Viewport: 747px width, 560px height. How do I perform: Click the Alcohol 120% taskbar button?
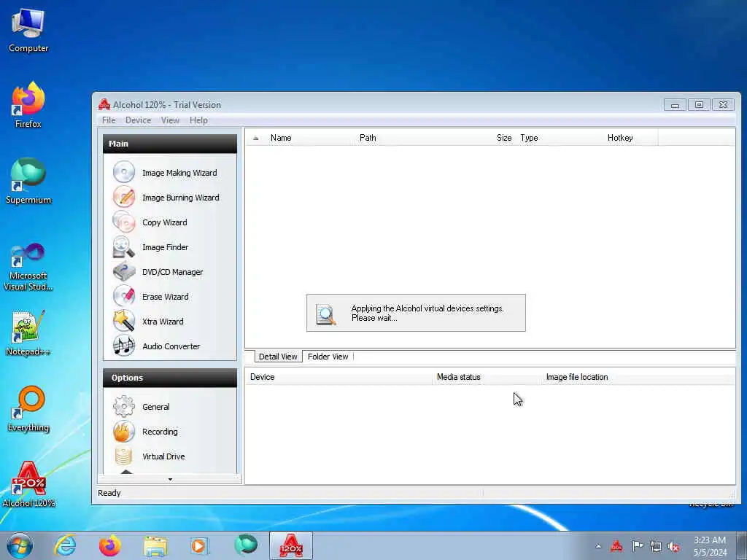(291, 545)
